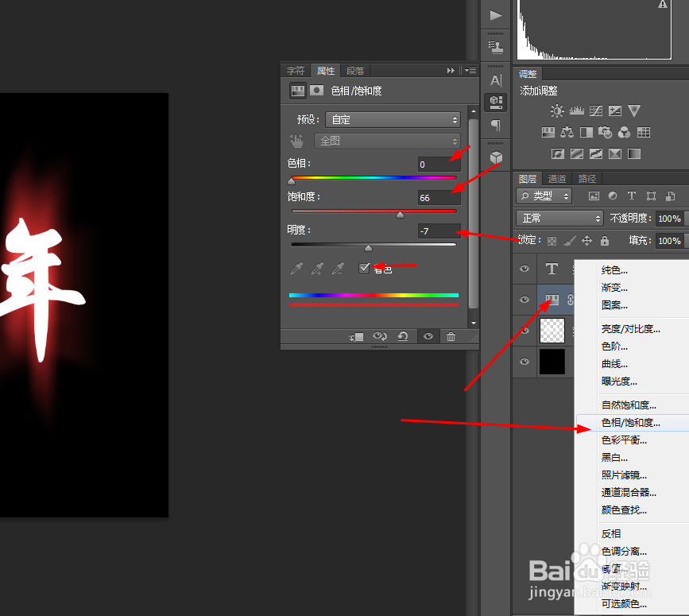Open the 3D panel cube icon
Viewport: 689px width, 616px height.
coord(495,157)
